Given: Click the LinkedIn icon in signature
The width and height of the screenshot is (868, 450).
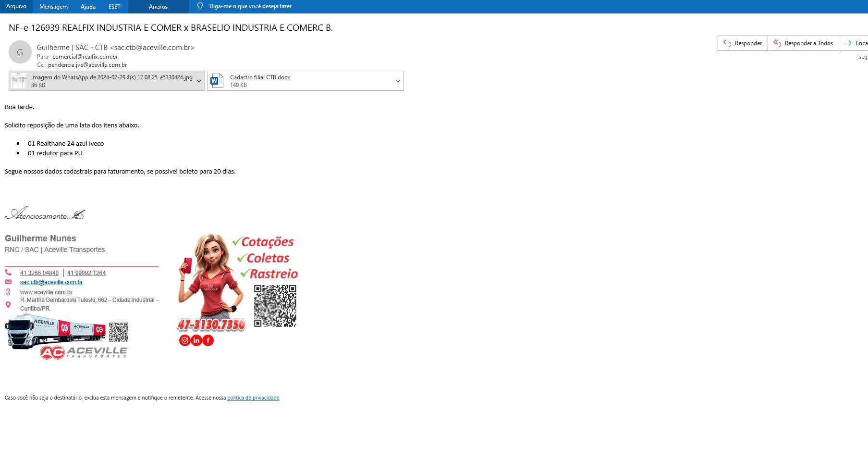Looking at the screenshot, I should pos(196,340).
